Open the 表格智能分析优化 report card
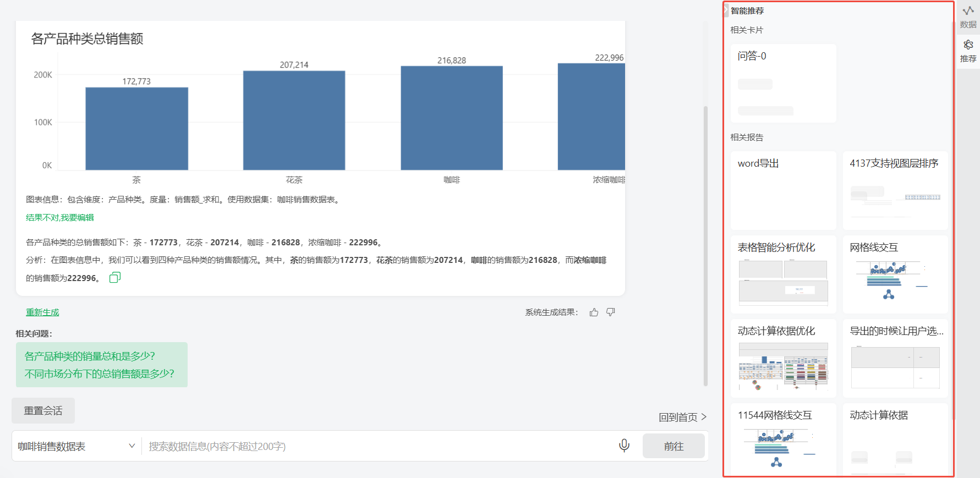The width and height of the screenshot is (980, 478). point(784,274)
